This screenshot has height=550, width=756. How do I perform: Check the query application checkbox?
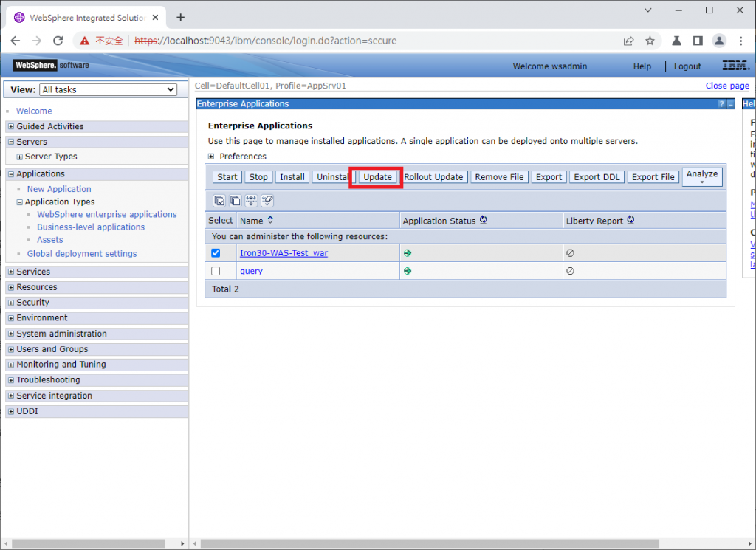click(x=216, y=271)
